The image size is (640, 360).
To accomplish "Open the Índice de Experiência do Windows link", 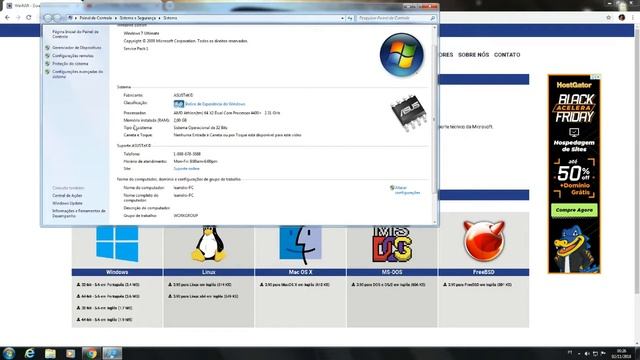I will coord(215,104).
